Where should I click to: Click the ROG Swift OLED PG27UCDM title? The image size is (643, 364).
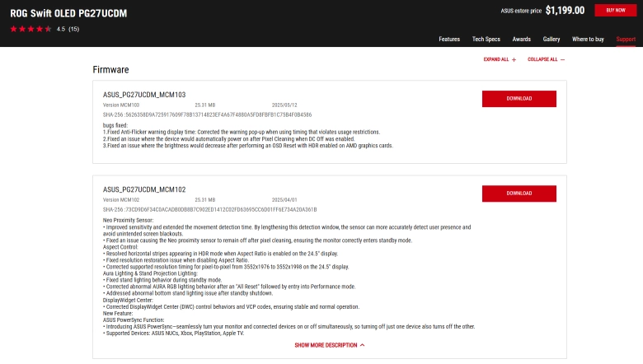click(x=68, y=13)
